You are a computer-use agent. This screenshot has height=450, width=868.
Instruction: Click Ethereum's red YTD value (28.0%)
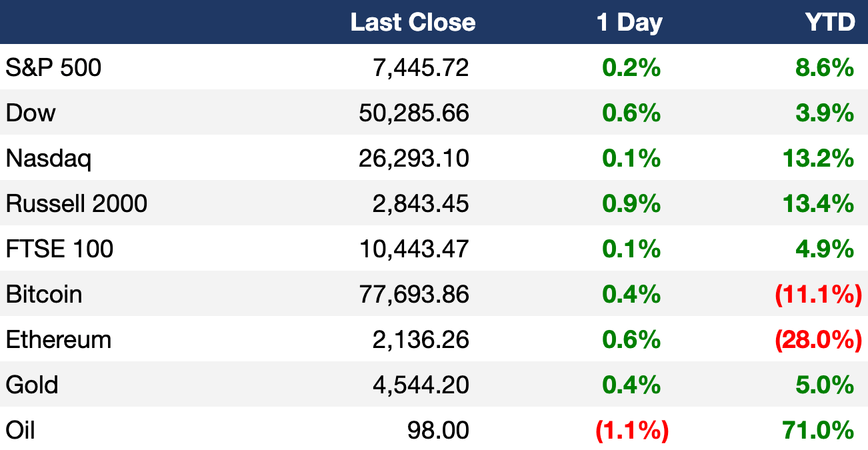point(818,340)
